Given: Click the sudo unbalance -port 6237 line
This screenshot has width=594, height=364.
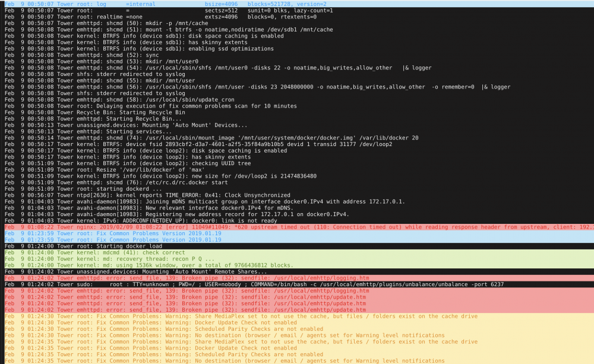Looking at the screenshot, I should tap(254, 284).
